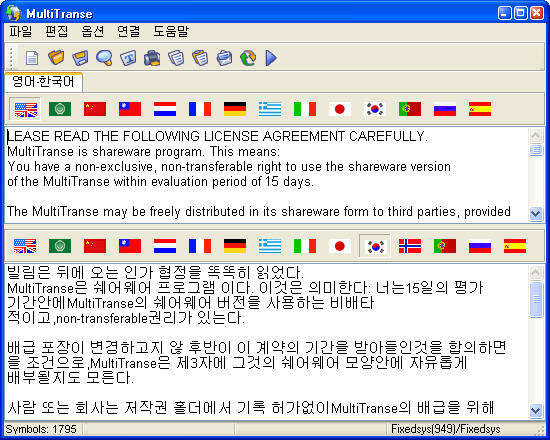Select German flag in source language row

click(235, 109)
